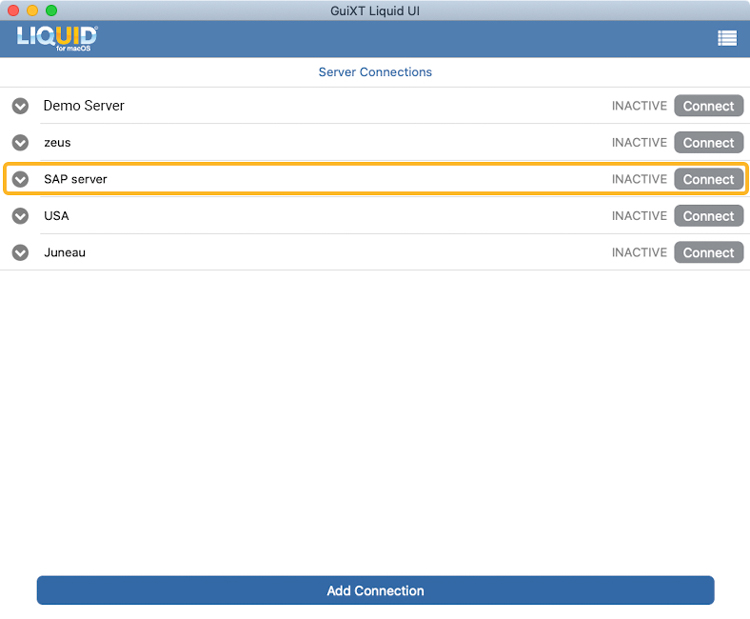Image resolution: width=750 pixels, height=619 pixels.
Task: Expand the Demo Server chevron
Action: (x=20, y=106)
